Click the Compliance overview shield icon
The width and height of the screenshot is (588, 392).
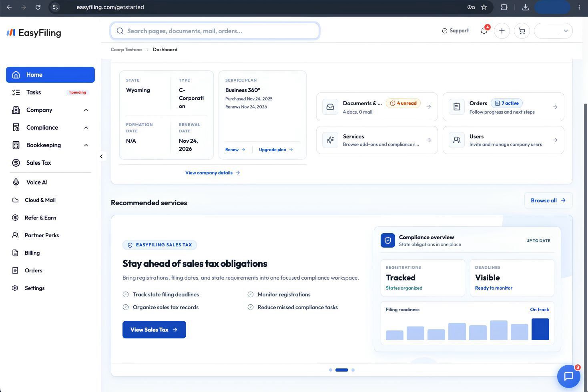(388, 240)
